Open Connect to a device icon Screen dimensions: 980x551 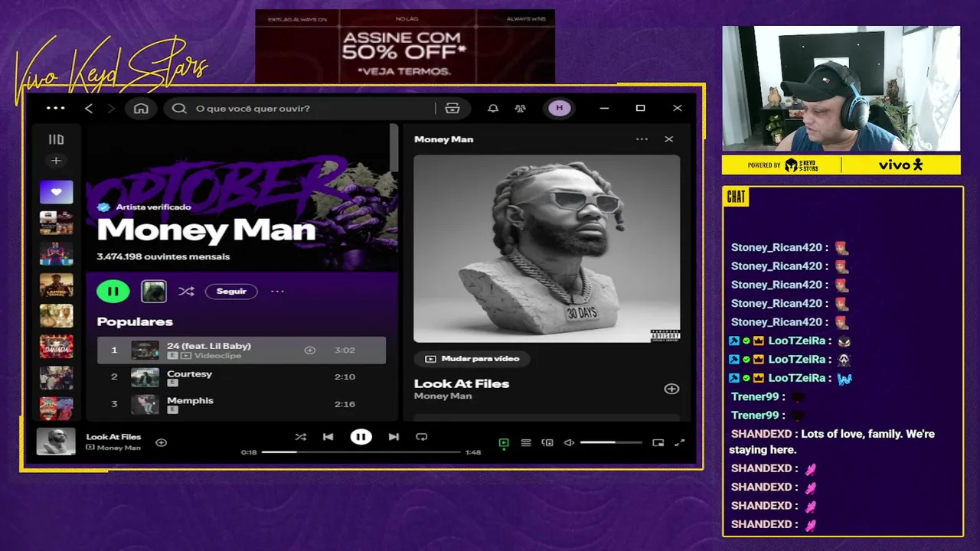point(547,442)
